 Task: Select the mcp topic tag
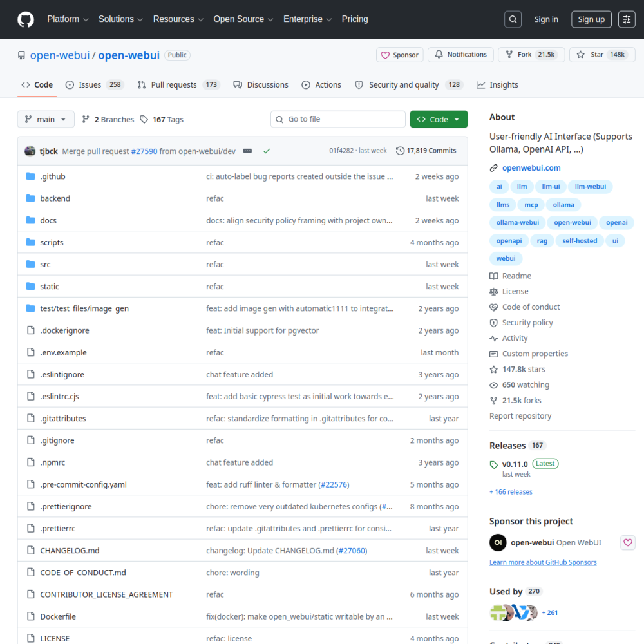point(531,205)
